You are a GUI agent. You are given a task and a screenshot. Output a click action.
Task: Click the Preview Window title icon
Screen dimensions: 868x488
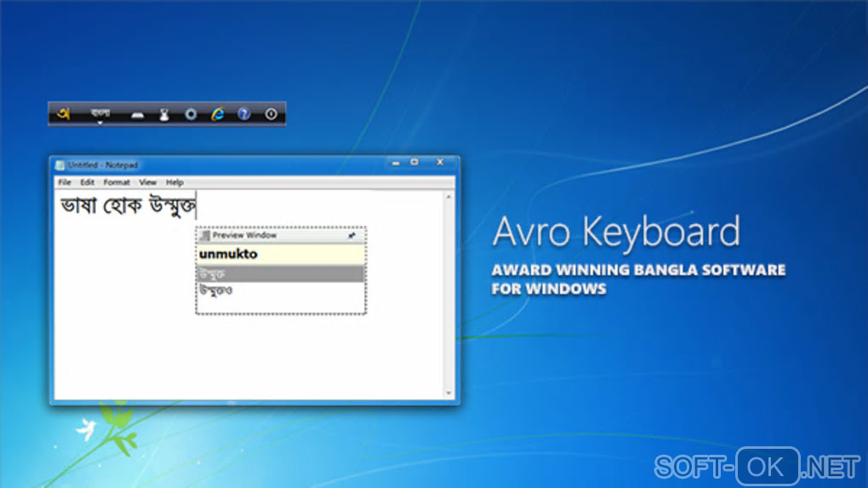pyautogui.click(x=205, y=235)
